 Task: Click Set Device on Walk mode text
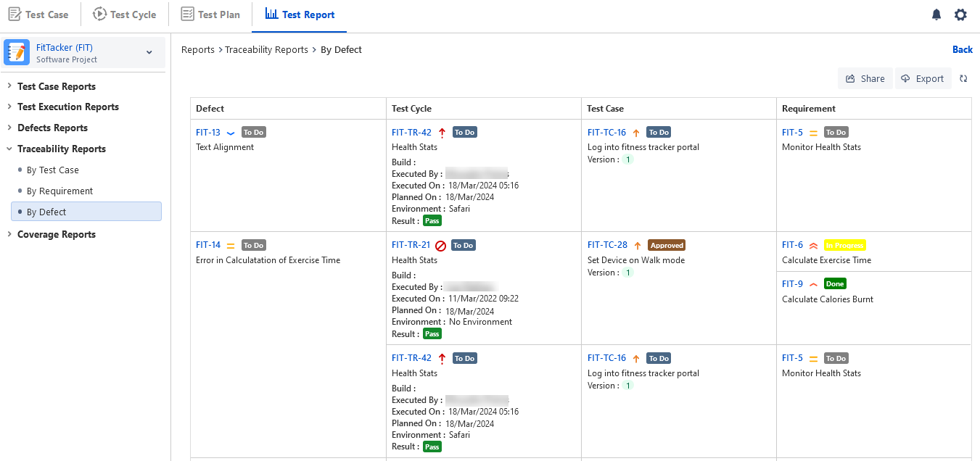click(636, 260)
